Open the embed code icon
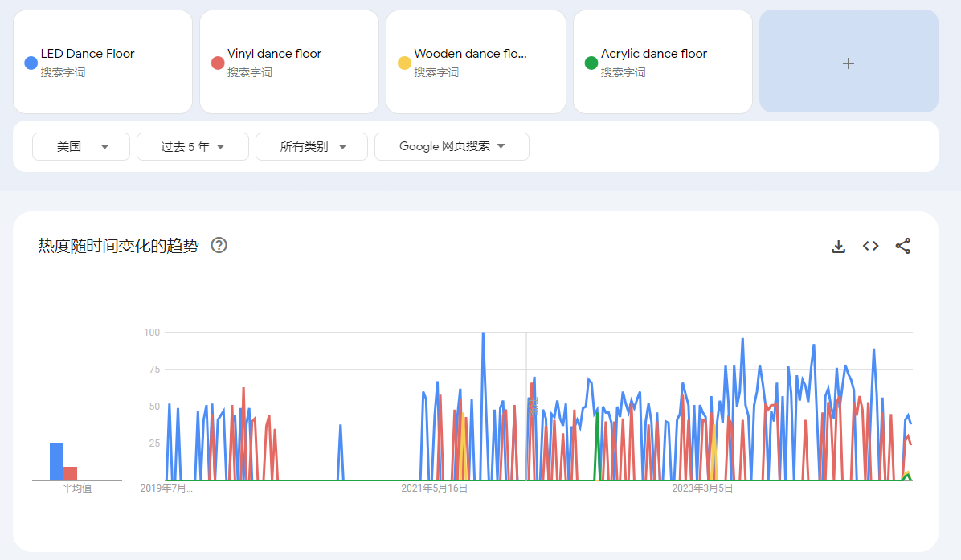 tap(870, 247)
